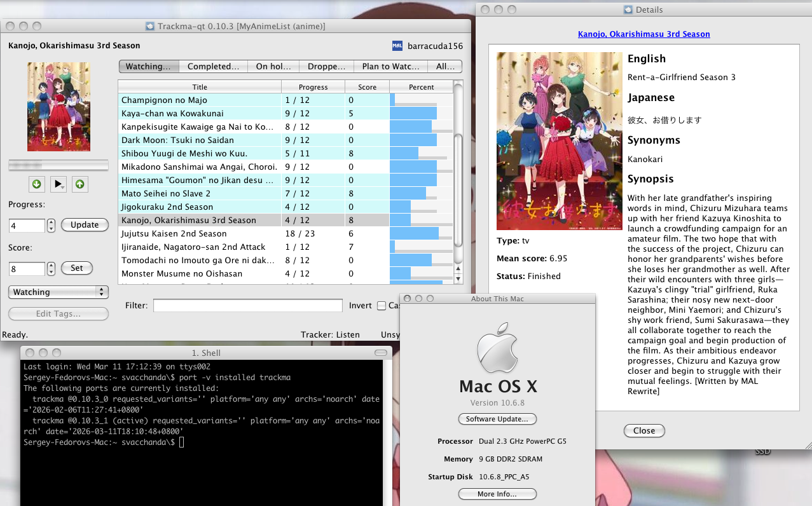Click Software Update in About This Mac

497,419
